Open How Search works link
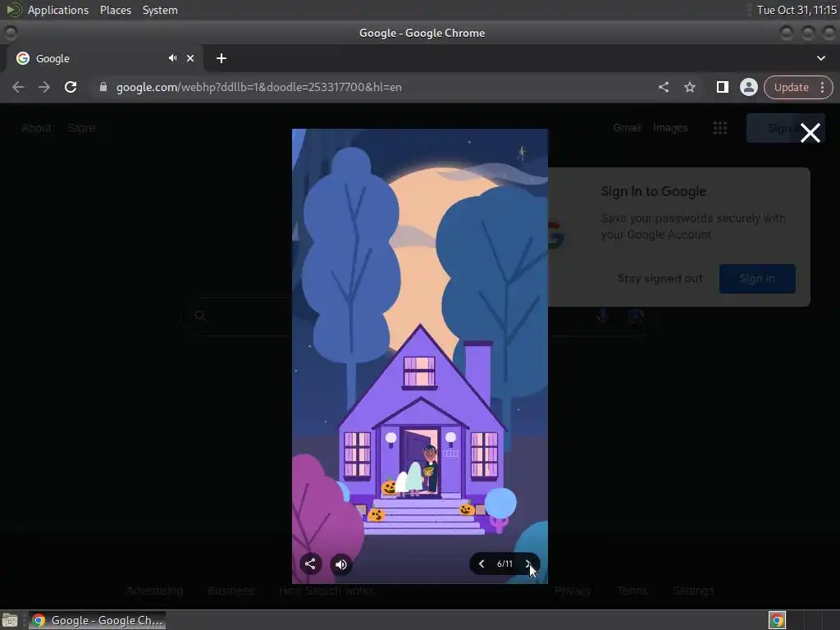This screenshot has width=840, height=630. pos(326,591)
